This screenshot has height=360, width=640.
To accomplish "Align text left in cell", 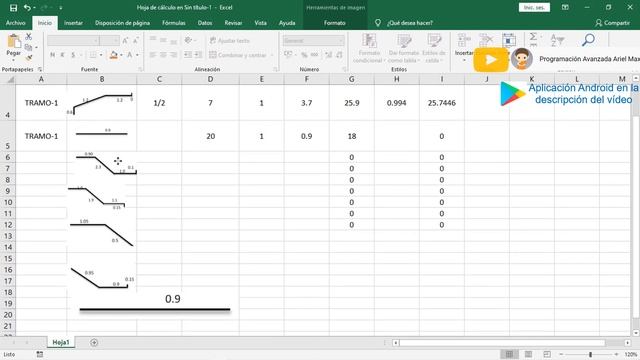I will pyautogui.click(x=153, y=55).
